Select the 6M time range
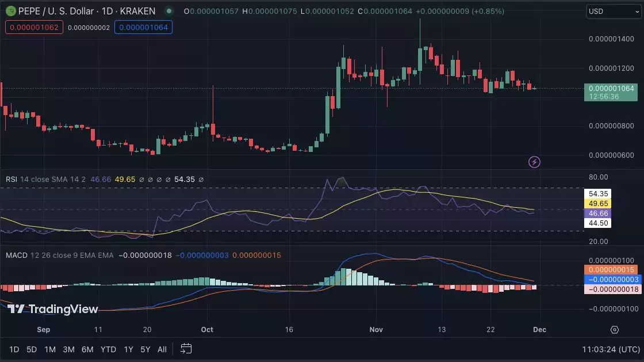 (x=87, y=349)
